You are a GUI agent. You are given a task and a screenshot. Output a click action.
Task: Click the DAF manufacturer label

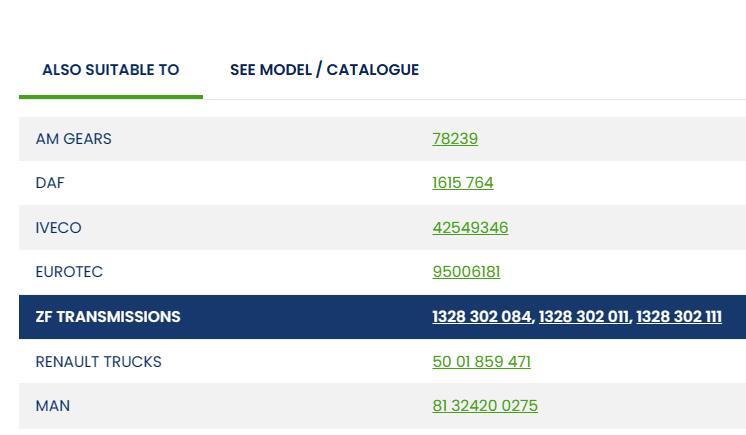click(50, 183)
